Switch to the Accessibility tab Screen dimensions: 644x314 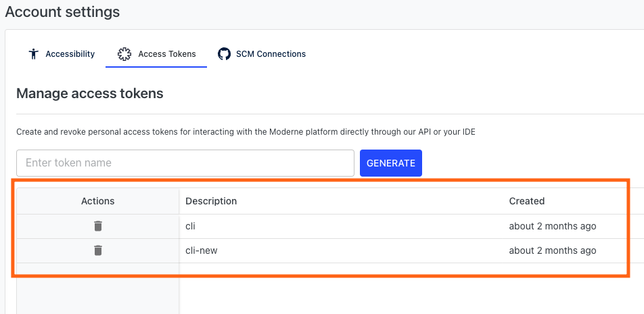pyautogui.click(x=62, y=54)
